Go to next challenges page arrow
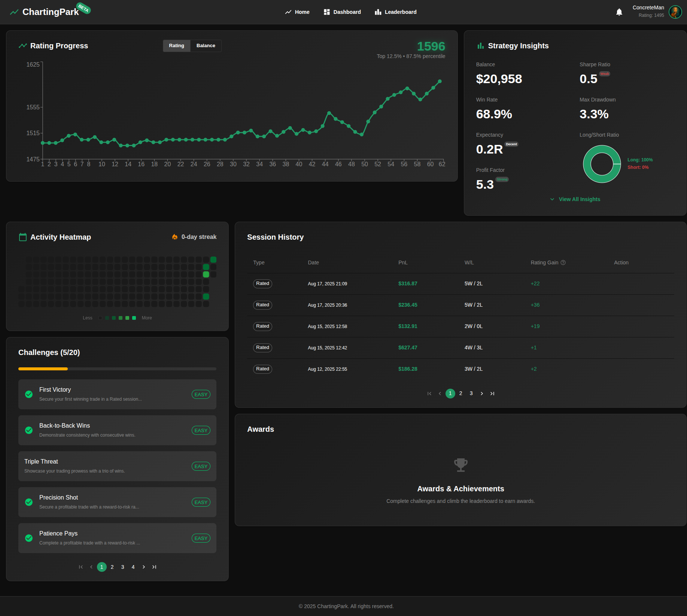Screen dimensions: 687x616 (144, 567)
